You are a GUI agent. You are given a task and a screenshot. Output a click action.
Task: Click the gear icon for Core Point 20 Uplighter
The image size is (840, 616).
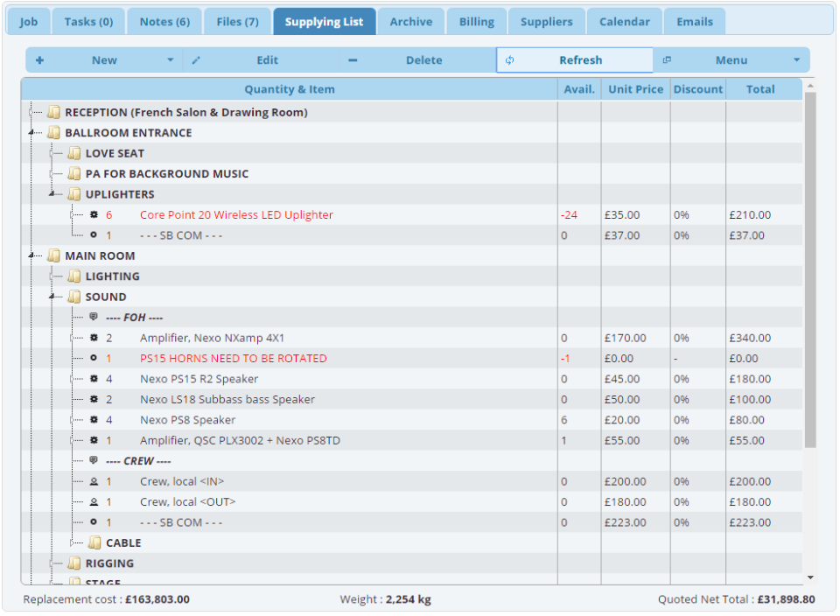94,214
